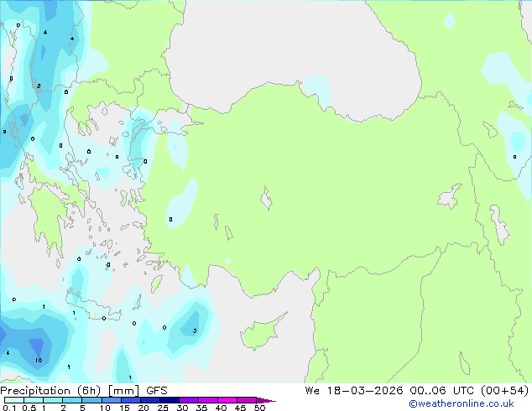532x411 pixels.
Task: Click the '(00+54)' forecast offset
Action: point(504,391)
